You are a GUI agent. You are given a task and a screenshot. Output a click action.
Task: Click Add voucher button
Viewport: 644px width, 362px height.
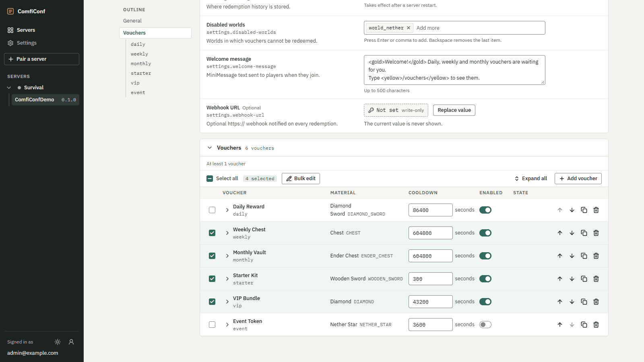tap(578, 179)
